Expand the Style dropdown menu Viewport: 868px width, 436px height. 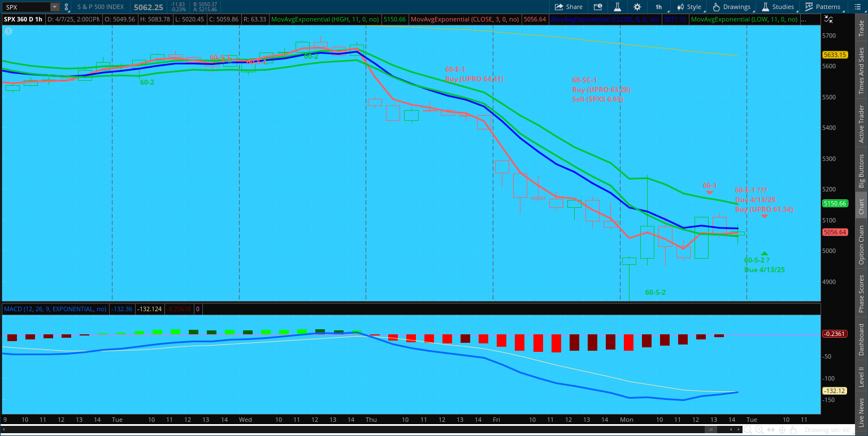[x=689, y=7]
